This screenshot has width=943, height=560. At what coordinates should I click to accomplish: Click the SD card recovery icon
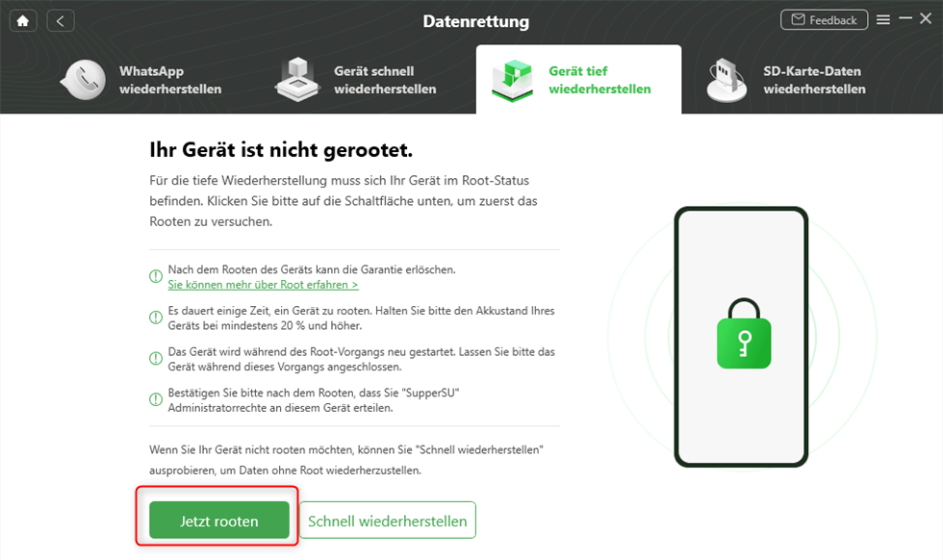click(726, 80)
